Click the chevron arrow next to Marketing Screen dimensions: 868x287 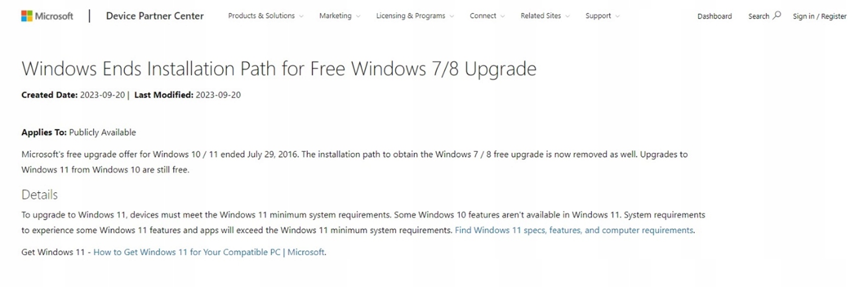click(x=358, y=16)
